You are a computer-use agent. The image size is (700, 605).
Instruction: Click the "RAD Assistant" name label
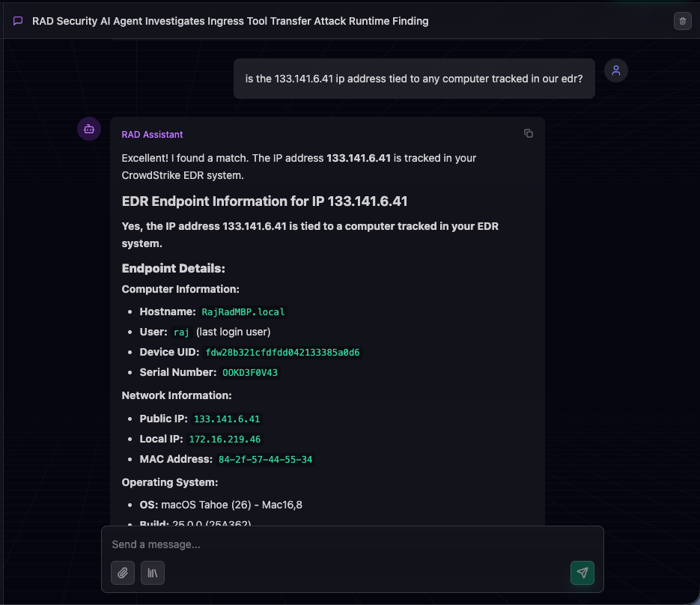click(153, 135)
